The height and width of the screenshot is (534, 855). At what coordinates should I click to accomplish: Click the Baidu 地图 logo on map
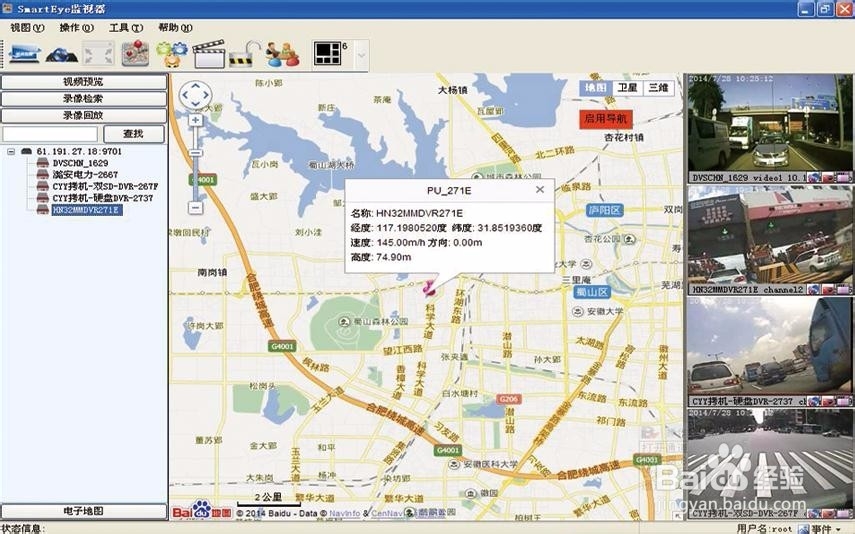[x=202, y=509]
